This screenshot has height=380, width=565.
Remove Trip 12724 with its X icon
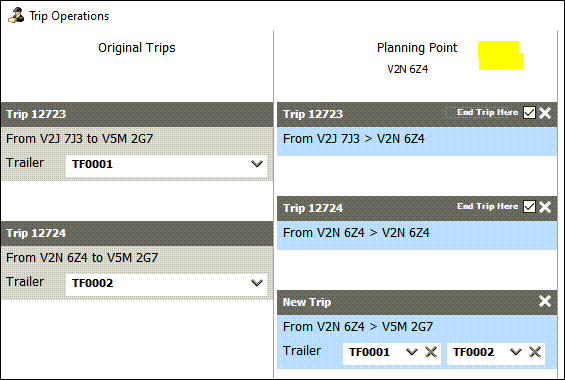coord(545,207)
